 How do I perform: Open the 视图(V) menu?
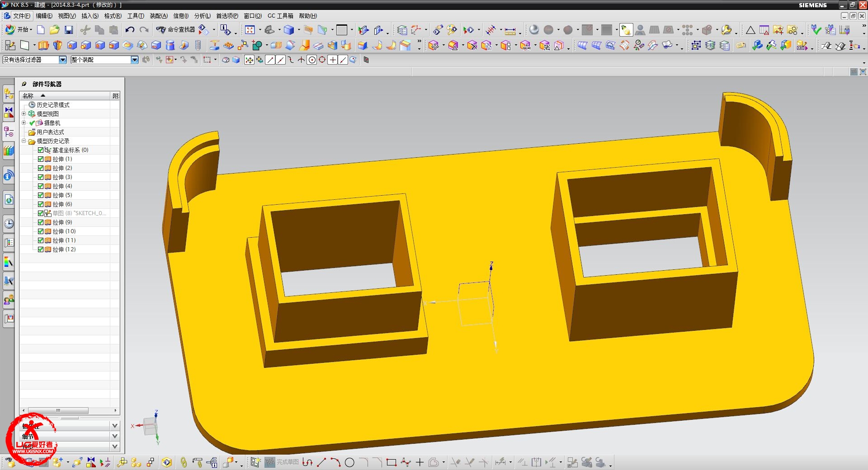click(67, 16)
